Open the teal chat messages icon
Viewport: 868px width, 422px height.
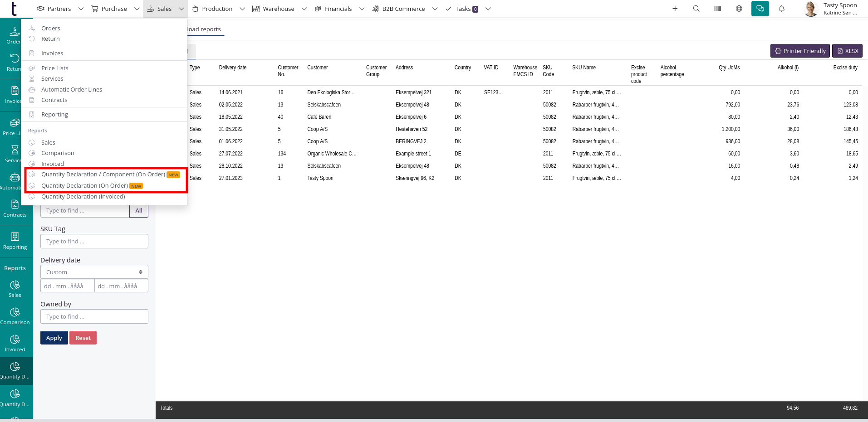[x=760, y=9]
